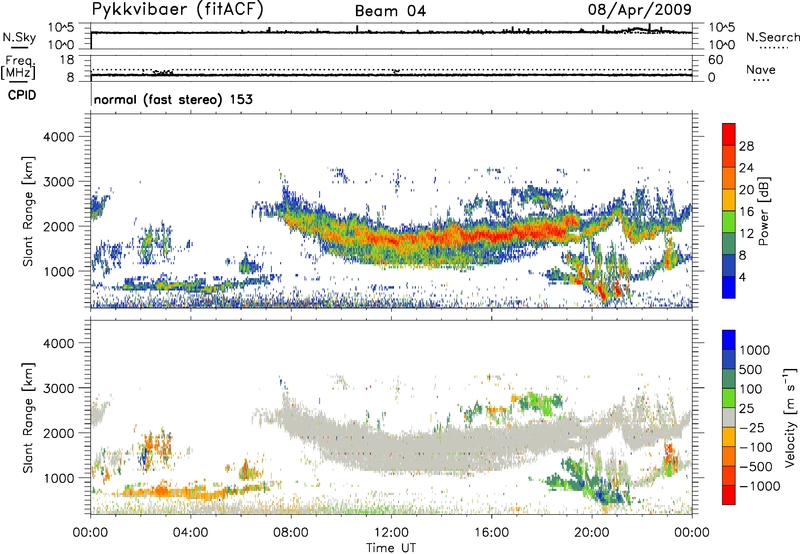
Task: Select the "04:00" time tick label
Action: click(x=190, y=533)
